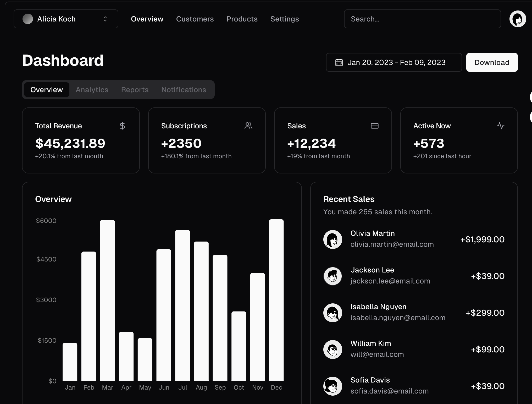Click the December bar in Overview chart
Screen dimensions: 532x404
coord(276,300)
